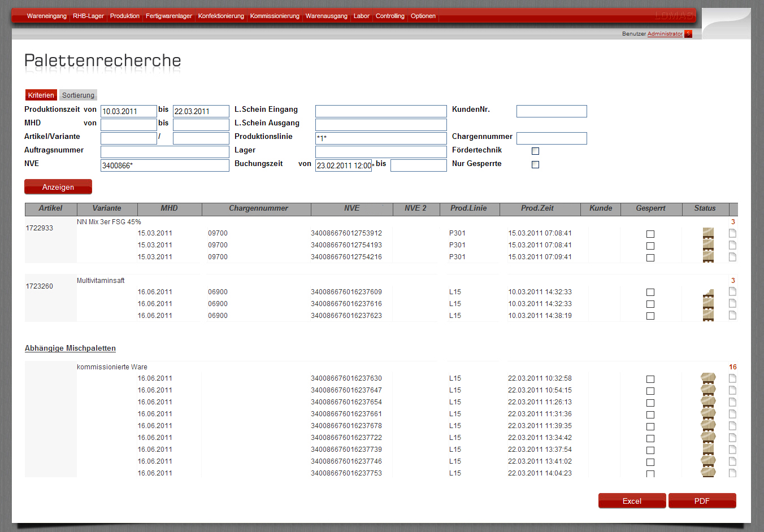Open document icon for NVE 340086676012754193
Viewport: 764px width, 532px height.
click(732, 245)
